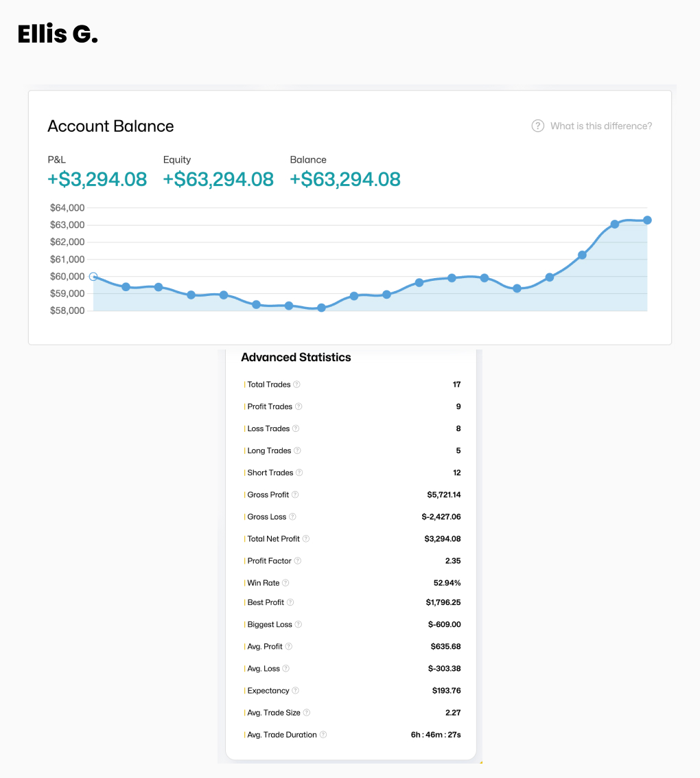This screenshot has height=778, width=700.
Task: Click the help icon next to Expectancy
Action: point(295,691)
